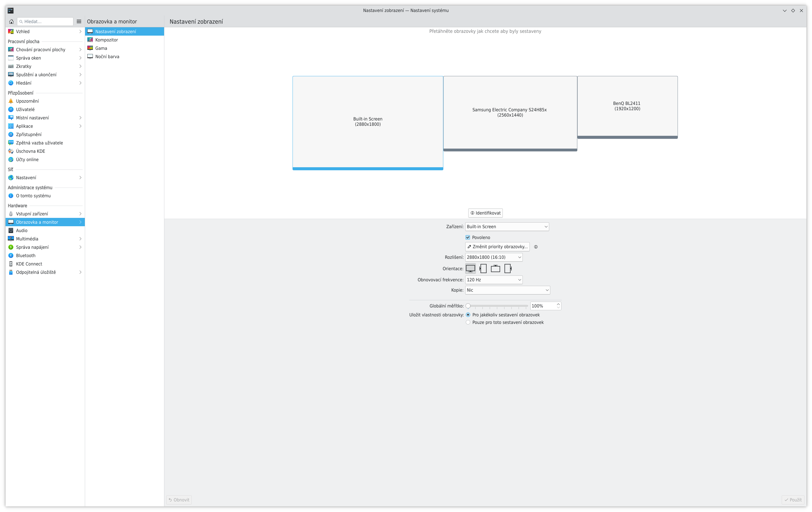
Task: Select the landscape (normal) orientation icon
Action: [471, 269]
